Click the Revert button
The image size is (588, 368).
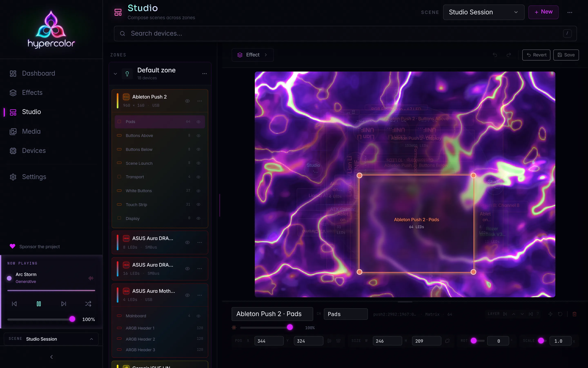536,55
